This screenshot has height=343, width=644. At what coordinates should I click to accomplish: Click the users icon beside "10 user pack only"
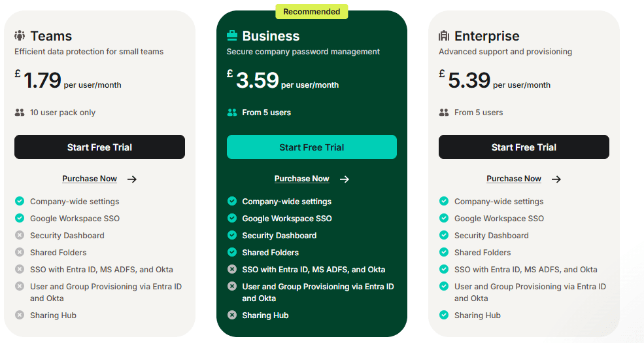pyautogui.click(x=20, y=113)
